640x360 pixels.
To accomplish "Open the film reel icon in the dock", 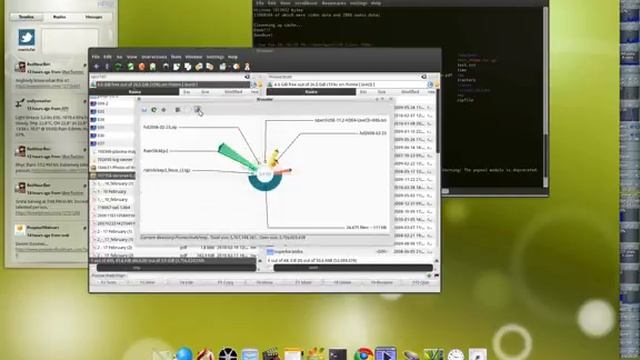I will pyautogui.click(x=228, y=354).
